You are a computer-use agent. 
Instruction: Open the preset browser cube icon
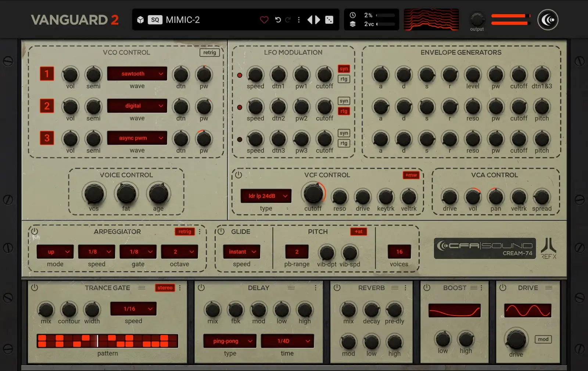[x=140, y=20]
